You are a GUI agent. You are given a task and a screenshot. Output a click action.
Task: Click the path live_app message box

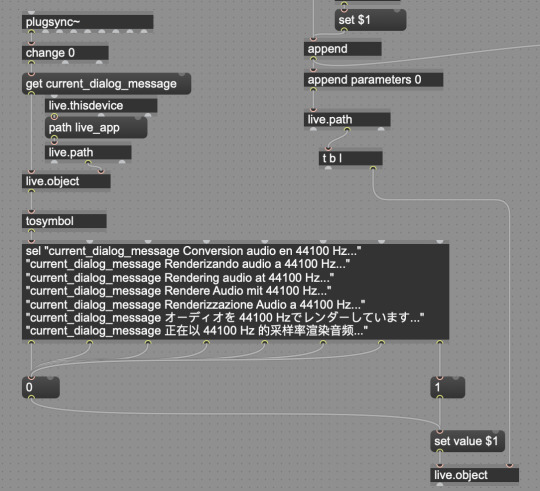(x=96, y=128)
